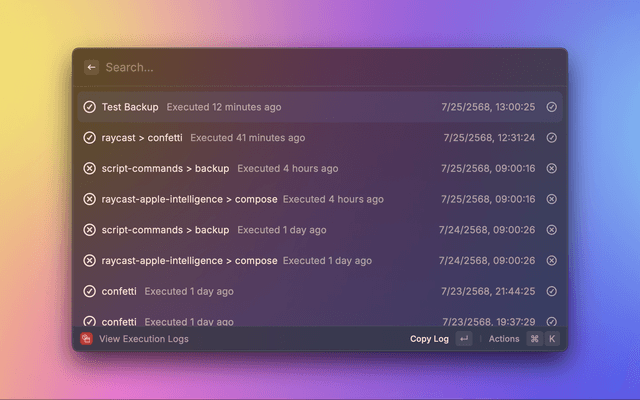Click the K key shortcut badge
Viewport: 640px width, 400px height.
(x=551, y=339)
